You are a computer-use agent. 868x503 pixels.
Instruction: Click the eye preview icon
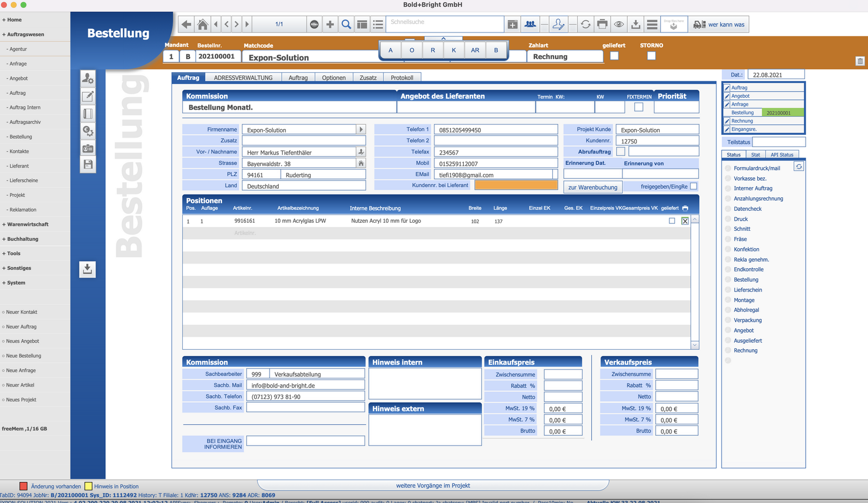pyautogui.click(x=619, y=24)
